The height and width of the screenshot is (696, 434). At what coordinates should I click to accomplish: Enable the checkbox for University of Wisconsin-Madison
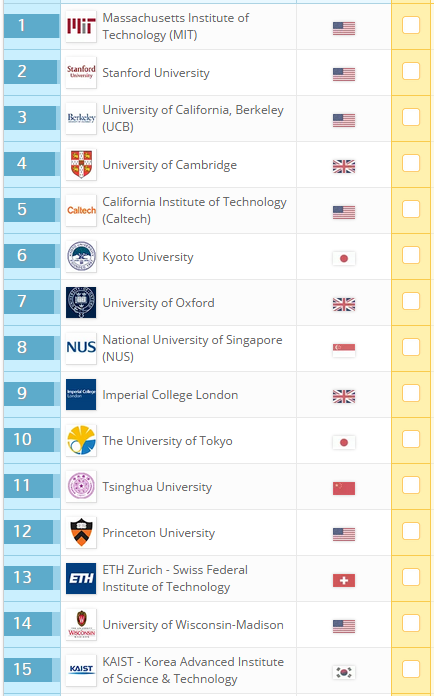click(410, 623)
